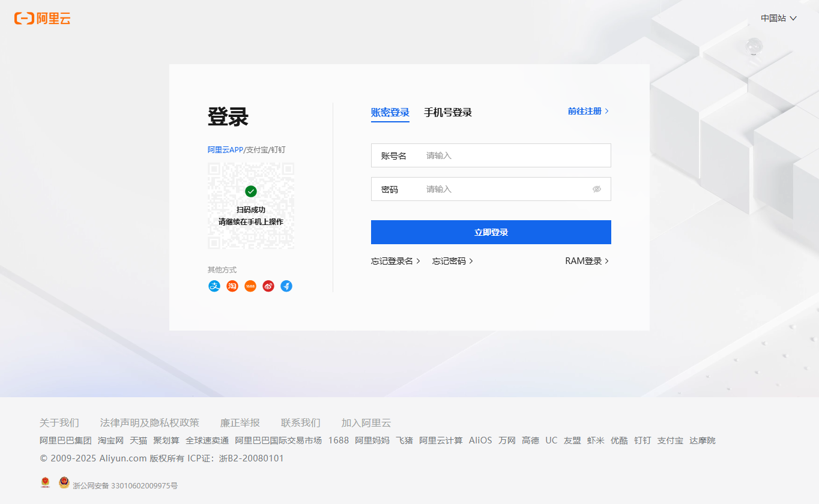Sign in via the DingTalk icon
Viewport: 819px width, 504px height.
coord(286,286)
